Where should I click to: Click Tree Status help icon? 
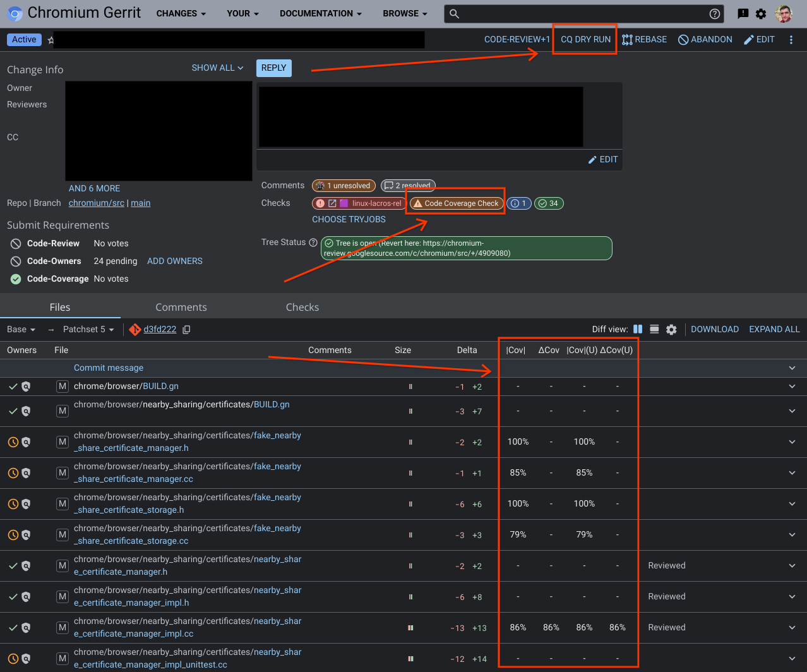[313, 243]
